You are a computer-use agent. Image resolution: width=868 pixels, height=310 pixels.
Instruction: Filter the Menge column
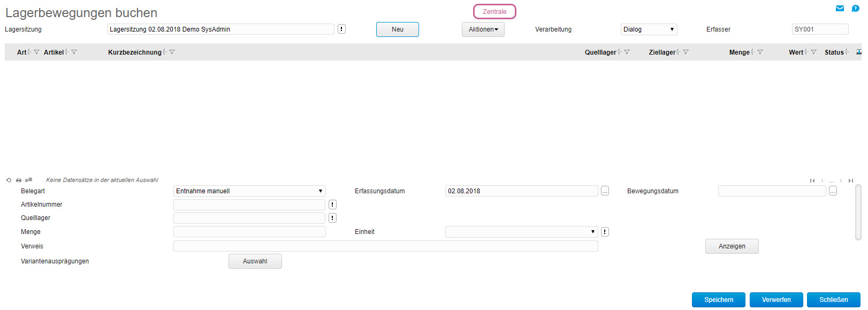760,52
